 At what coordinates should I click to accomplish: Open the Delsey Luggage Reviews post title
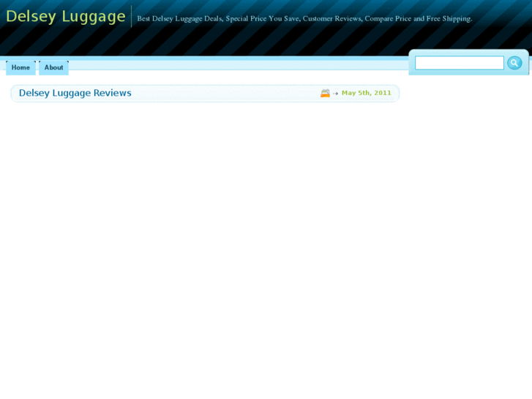point(75,93)
